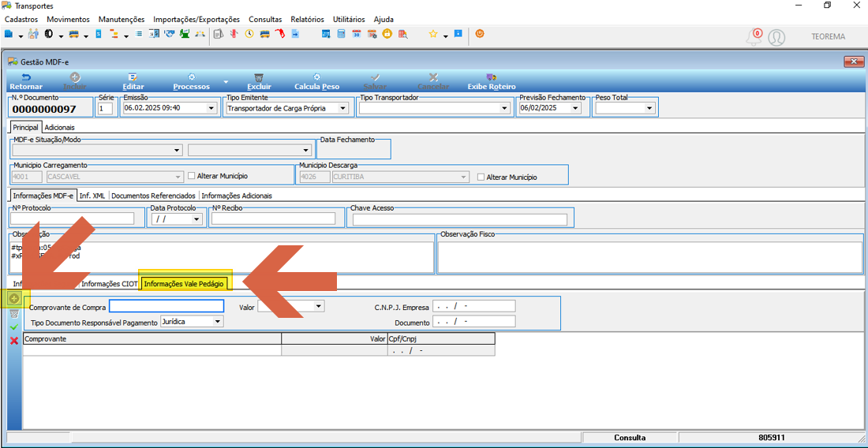Click the first yellow bus icon in toolbar
868x448 pixels.
point(73,34)
